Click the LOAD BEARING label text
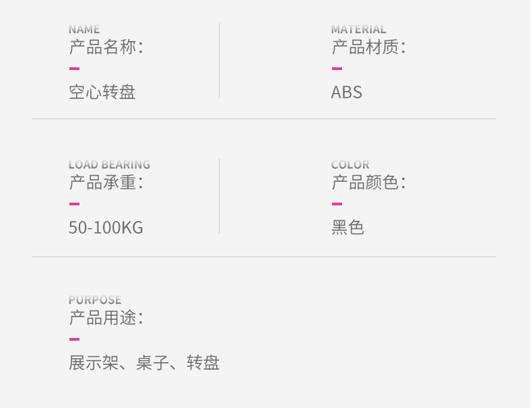The height and width of the screenshot is (408, 532). point(109,165)
